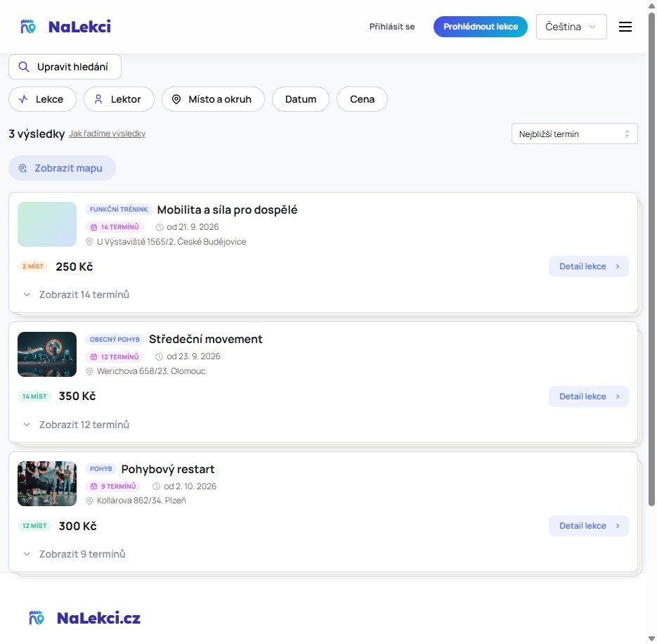This screenshot has width=657, height=644.
Task: Expand Zobrazit 12 termínů
Action: 77,425
